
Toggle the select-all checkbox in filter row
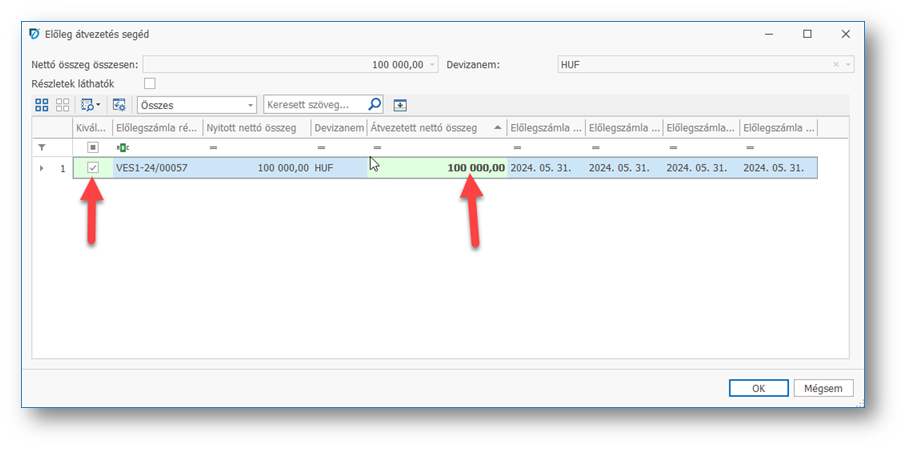click(93, 147)
